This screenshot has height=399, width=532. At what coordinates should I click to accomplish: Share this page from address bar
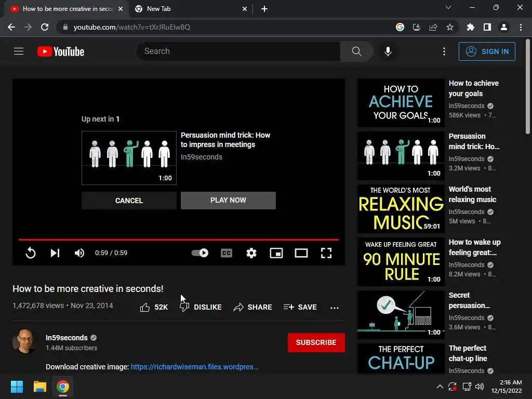[x=433, y=27]
